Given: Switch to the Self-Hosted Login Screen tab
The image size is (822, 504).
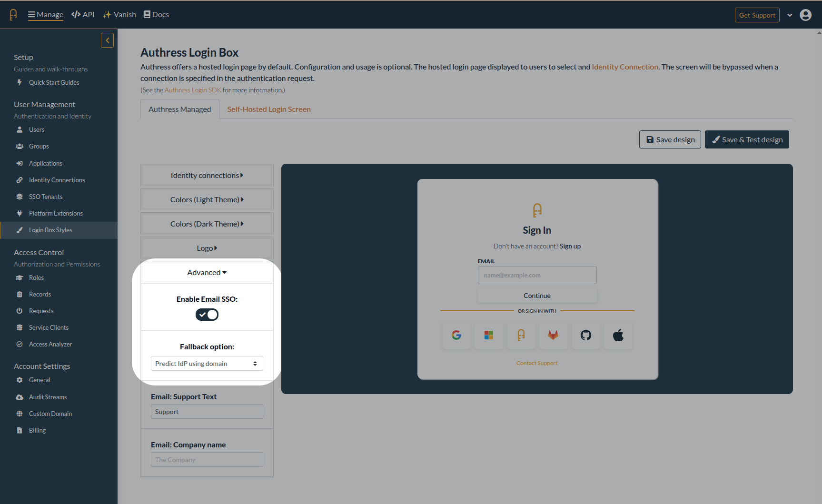Looking at the screenshot, I should 268,109.
